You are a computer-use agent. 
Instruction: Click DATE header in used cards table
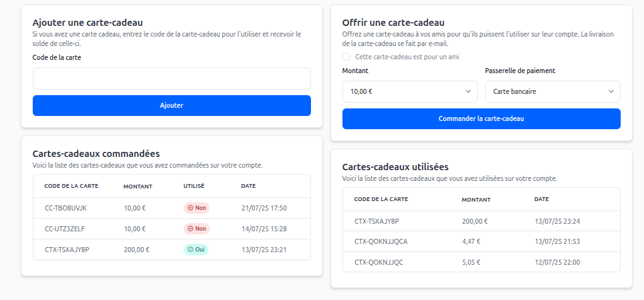click(541, 199)
